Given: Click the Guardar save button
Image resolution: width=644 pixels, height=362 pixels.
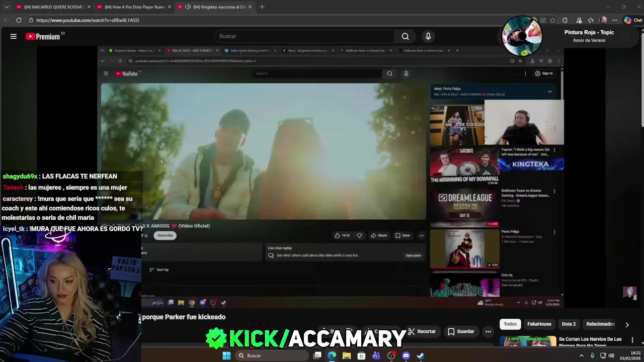Looking at the screenshot, I should 461,331.
